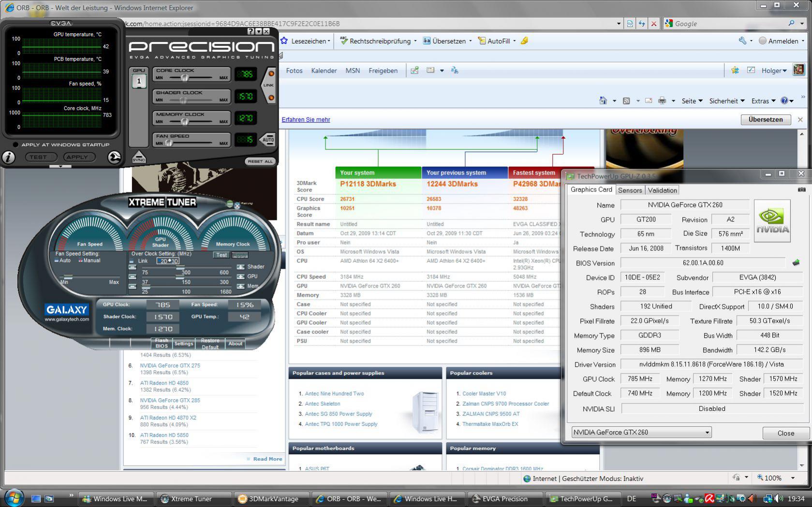This screenshot has height=507, width=812.
Task: Click the Memory Clock slider handle in Precision
Action: (x=184, y=122)
